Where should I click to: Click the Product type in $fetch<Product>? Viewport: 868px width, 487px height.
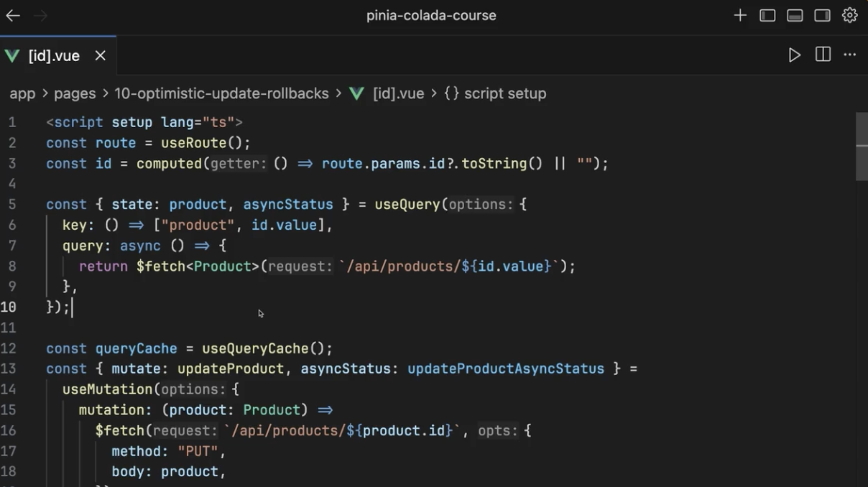point(222,266)
